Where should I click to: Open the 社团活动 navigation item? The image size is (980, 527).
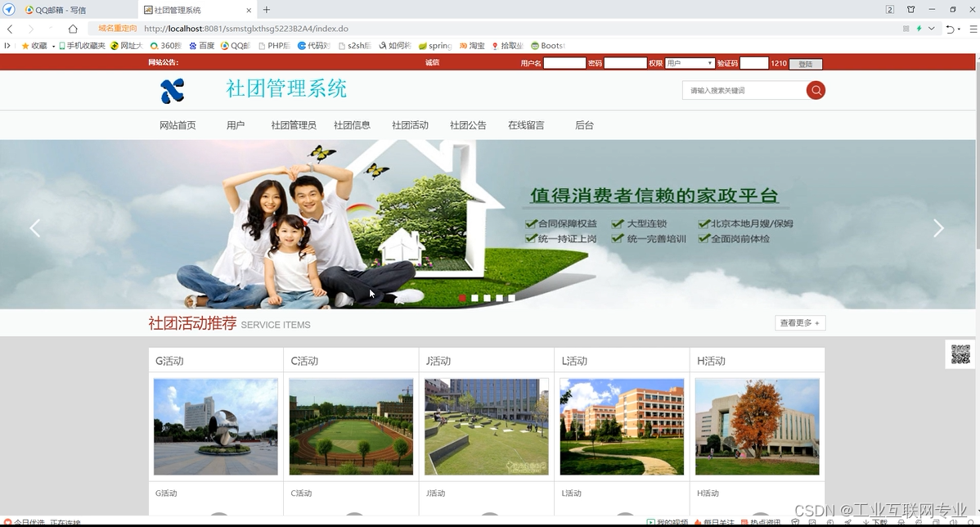pos(410,125)
